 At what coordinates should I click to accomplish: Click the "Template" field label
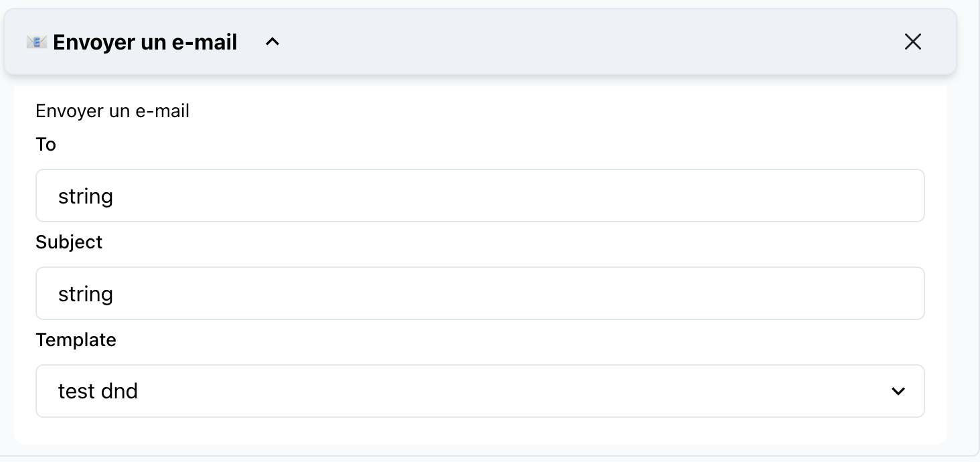76,339
